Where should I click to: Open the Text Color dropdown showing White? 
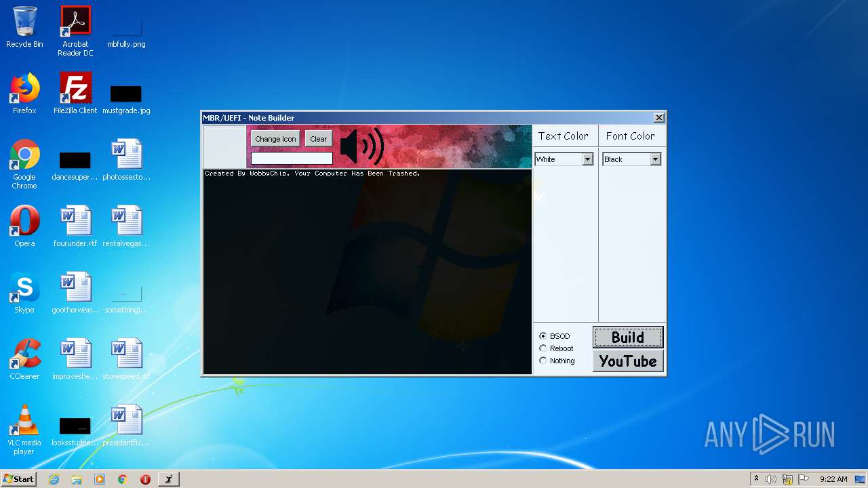[x=564, y=159]
